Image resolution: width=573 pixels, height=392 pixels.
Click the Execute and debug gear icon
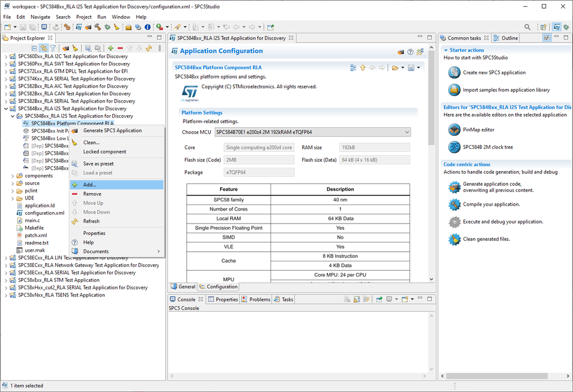point(454,222)
